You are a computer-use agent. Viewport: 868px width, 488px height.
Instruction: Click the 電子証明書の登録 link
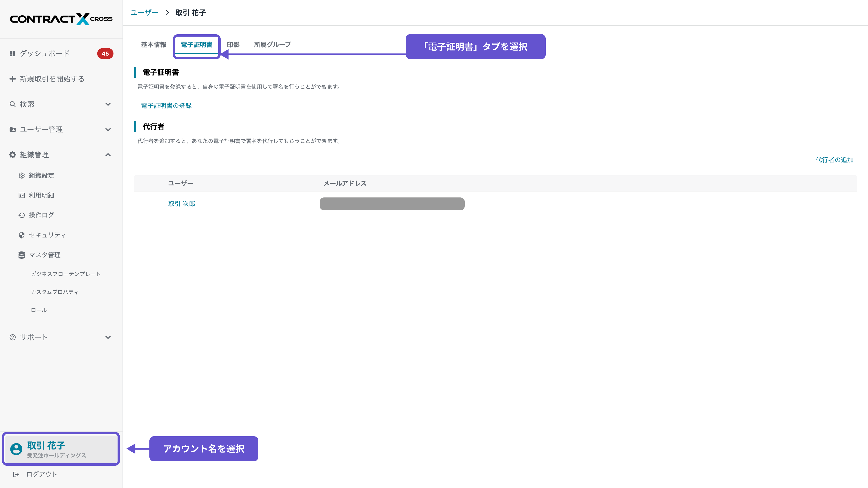(166, 106)
